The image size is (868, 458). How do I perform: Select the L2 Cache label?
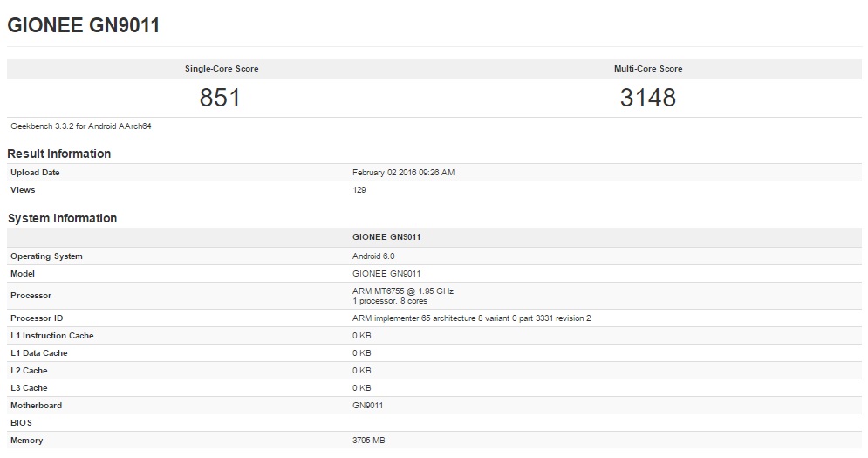pos(29,371)
